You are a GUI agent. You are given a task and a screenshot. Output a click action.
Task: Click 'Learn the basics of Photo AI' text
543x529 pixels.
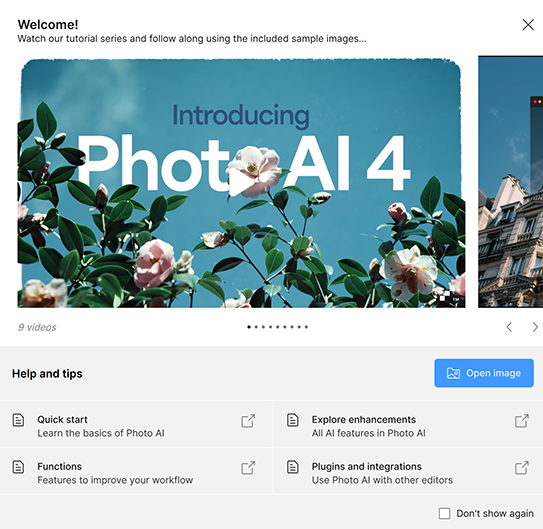101,433
